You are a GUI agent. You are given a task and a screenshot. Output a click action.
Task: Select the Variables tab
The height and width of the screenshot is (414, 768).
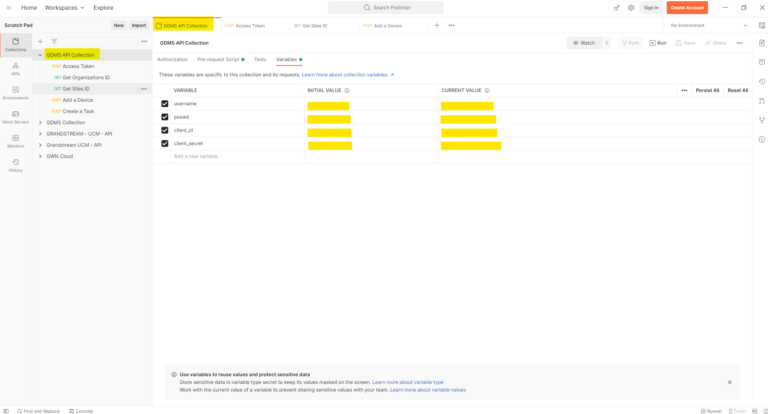[289, 59]
